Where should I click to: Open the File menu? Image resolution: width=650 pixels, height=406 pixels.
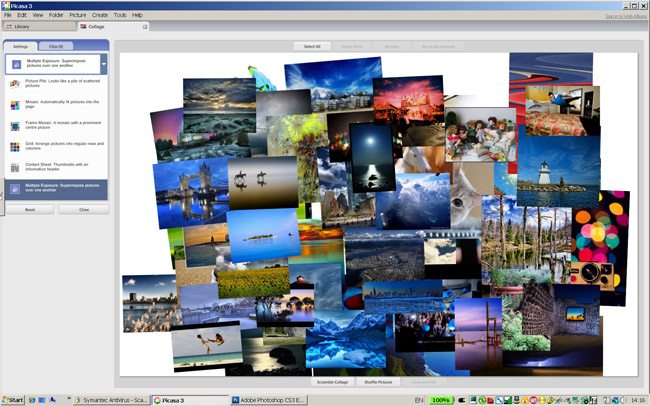point(7,15)
